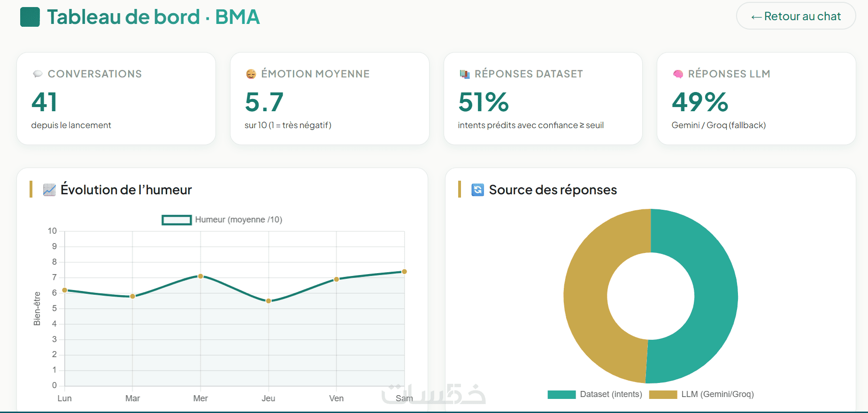Toggle the LLM (Gemini/Groq) legend item
The height and width of the screenshot is (413, 868).
[x=701, y=394]
